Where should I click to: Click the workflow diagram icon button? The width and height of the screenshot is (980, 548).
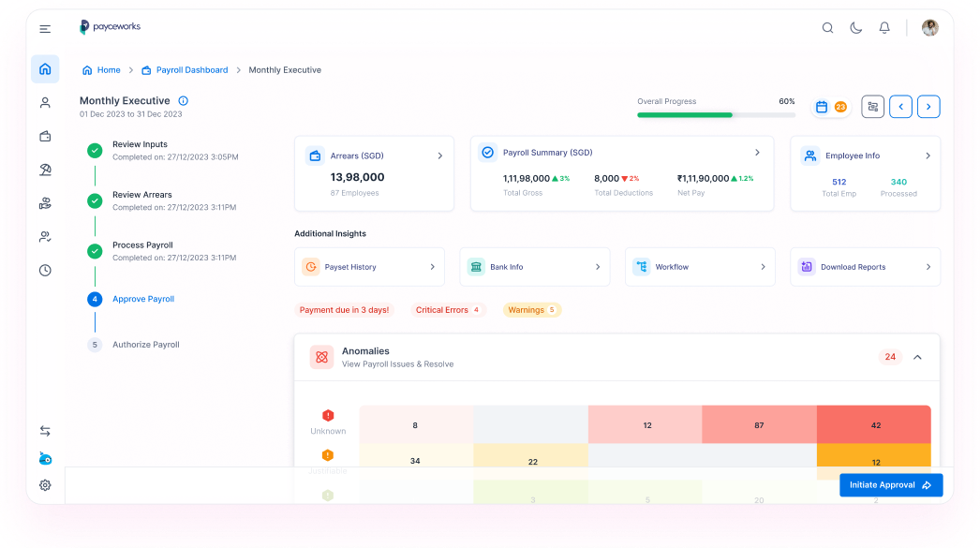[x=872, y=106]
